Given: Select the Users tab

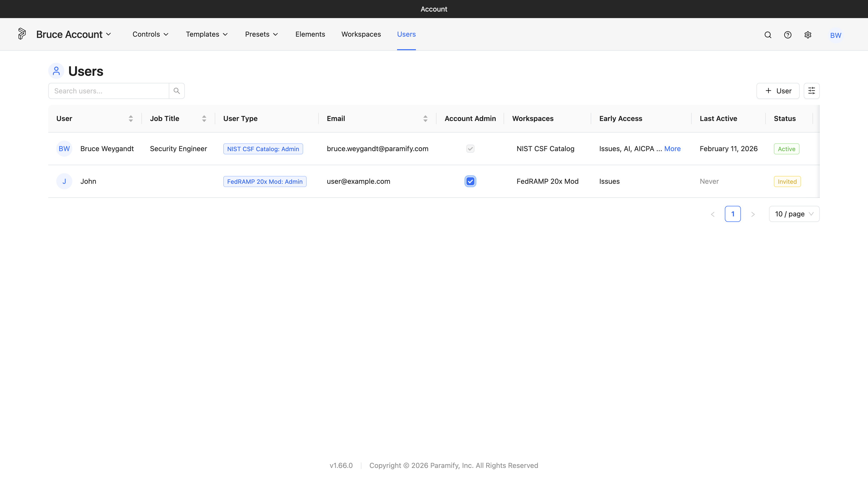Looking at the screenshot, I should [x=406, y=34].
